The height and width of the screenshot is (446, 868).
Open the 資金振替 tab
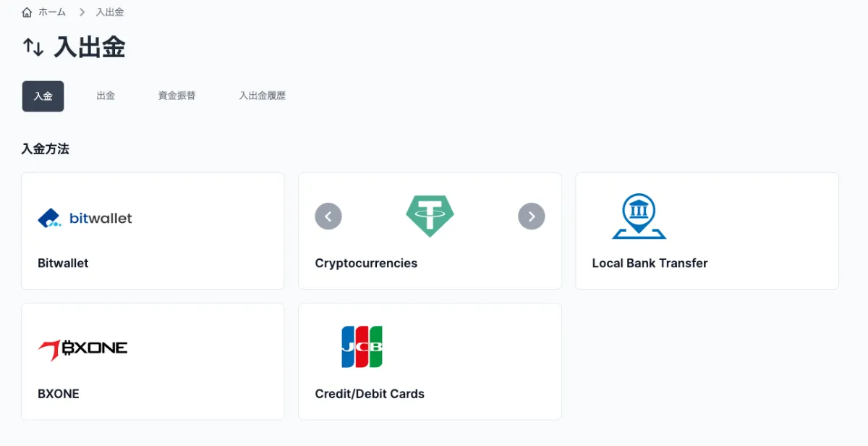pyautogui.click(x=176, y=95)
